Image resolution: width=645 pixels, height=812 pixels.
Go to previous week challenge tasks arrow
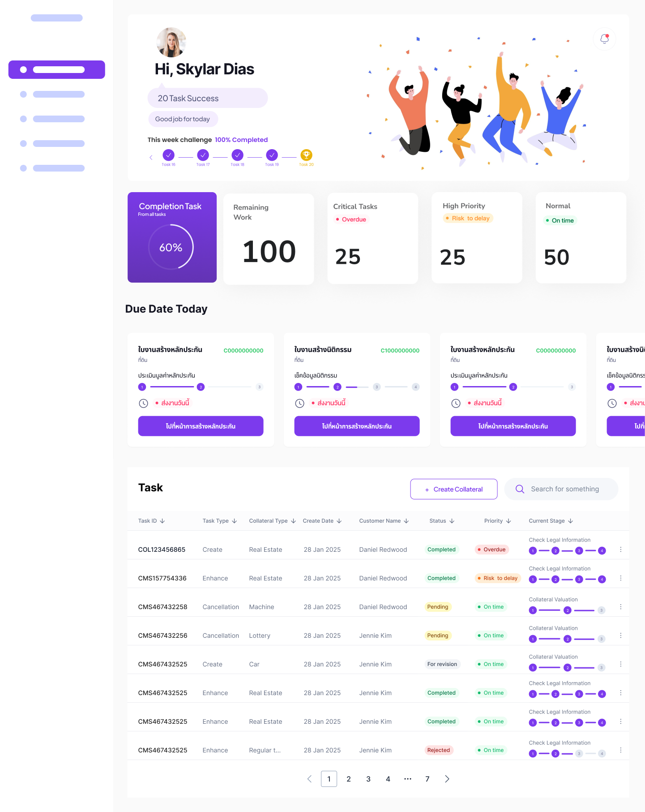click(x=151, y=157)
